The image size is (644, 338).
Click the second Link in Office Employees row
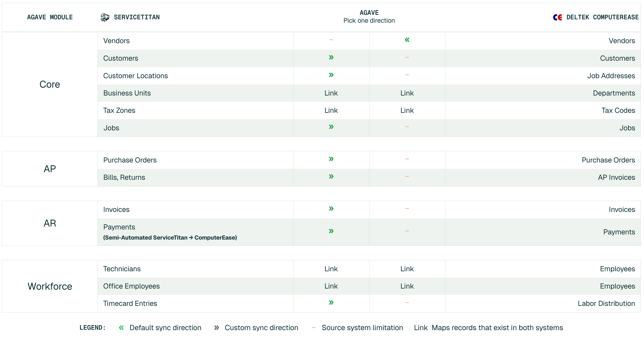click(407, 286)
